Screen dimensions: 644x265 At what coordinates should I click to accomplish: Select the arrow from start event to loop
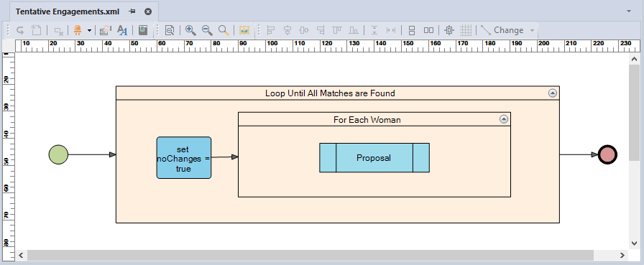[x=92, y=154]
